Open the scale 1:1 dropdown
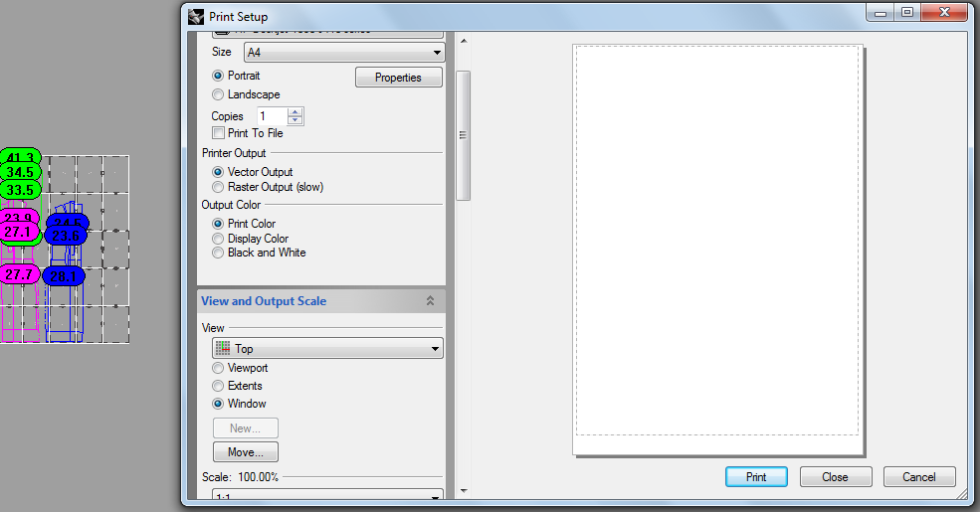The width and height of the screenshot is (980, 512). [x=327, y=495]
